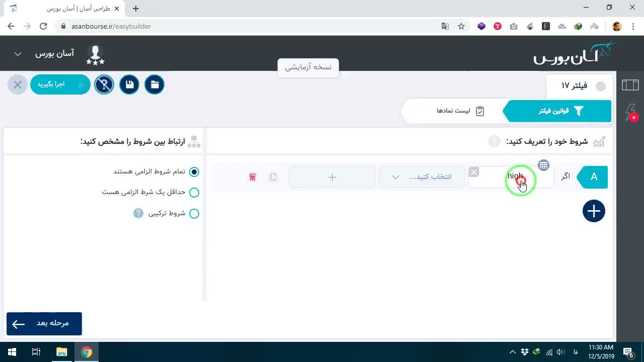Click the volume speaker icon in tray

560,352
